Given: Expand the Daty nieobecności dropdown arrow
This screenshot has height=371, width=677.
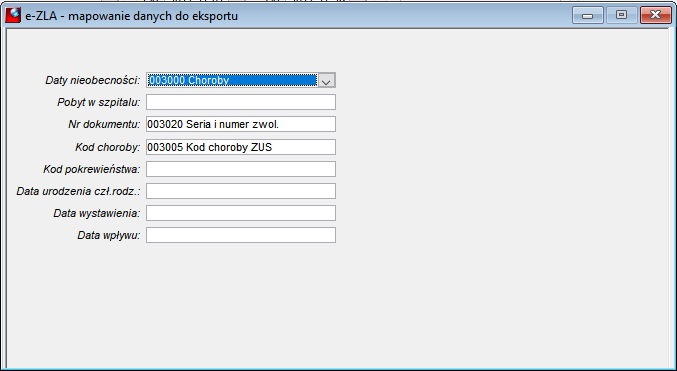Looking at the screenshot, I should [327, 80].
